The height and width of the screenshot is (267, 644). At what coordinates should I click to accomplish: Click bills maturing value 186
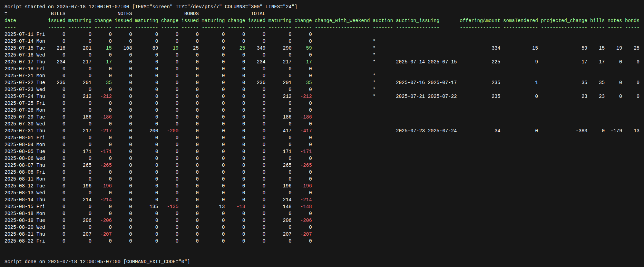(87, 117)
